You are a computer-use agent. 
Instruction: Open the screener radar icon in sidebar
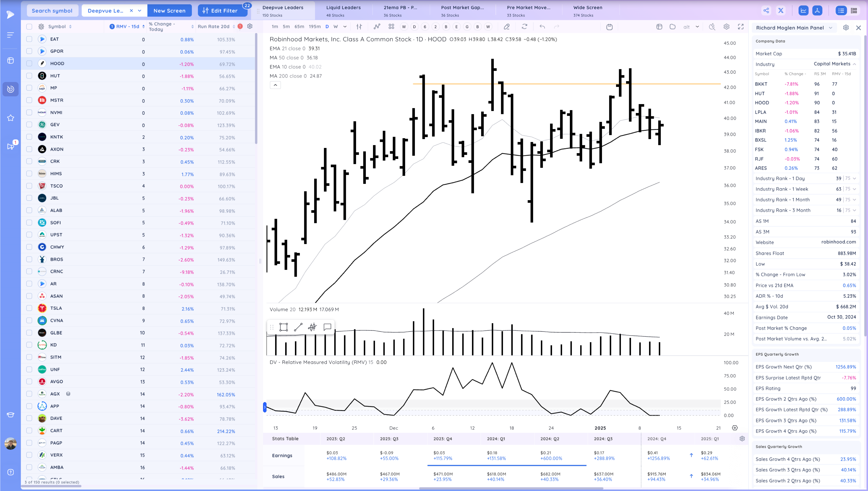point(10,89)
